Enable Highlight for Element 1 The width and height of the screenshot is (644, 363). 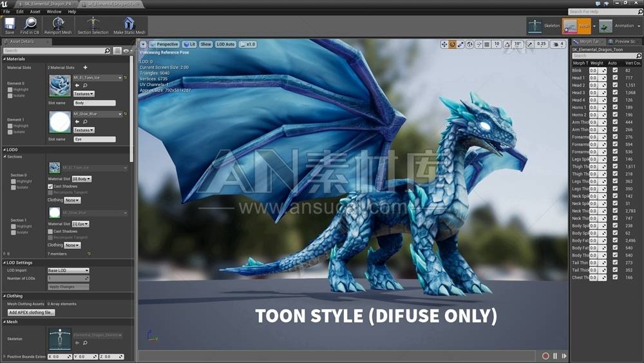click(10, 126)
